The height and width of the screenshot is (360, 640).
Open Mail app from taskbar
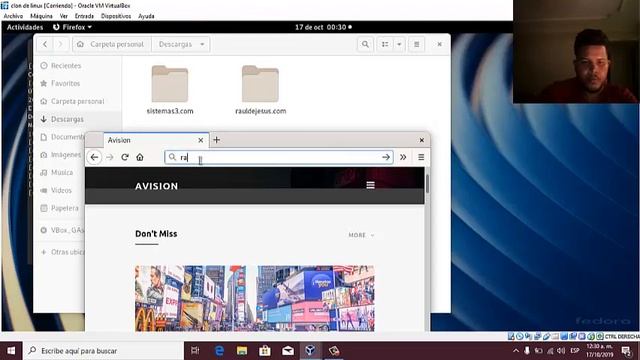click(x=288, y=351)
